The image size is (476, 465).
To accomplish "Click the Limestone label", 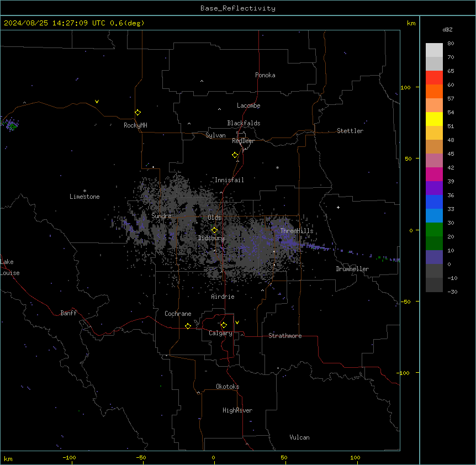I will coord(84,197).
